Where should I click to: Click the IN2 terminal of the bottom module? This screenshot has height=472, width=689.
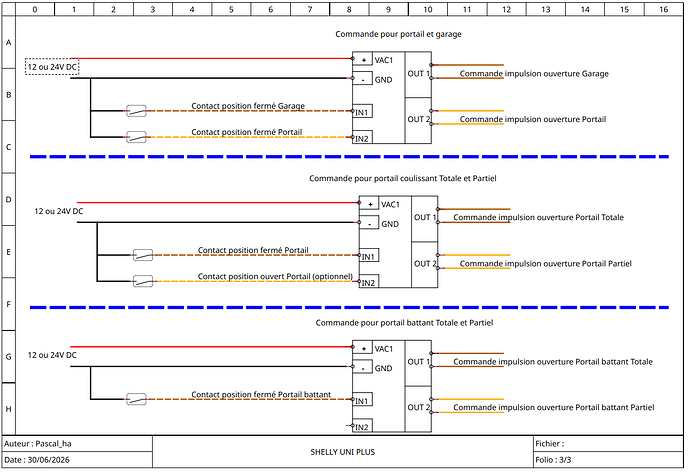click(x=363, y=426)
